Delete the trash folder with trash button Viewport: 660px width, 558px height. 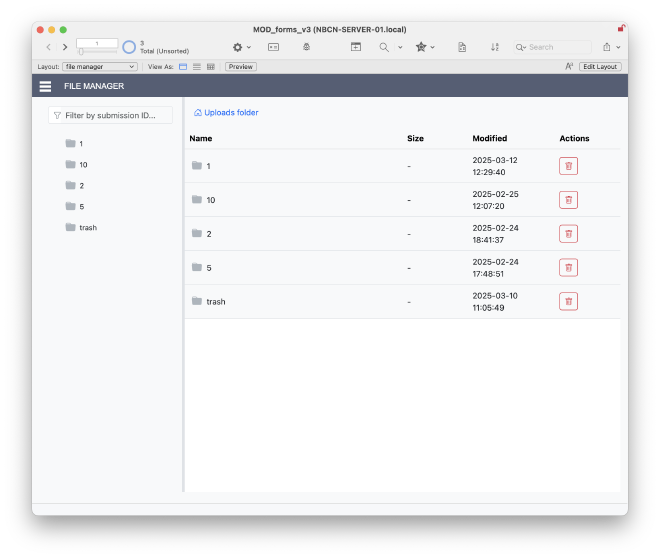click(x=568, y=302)
